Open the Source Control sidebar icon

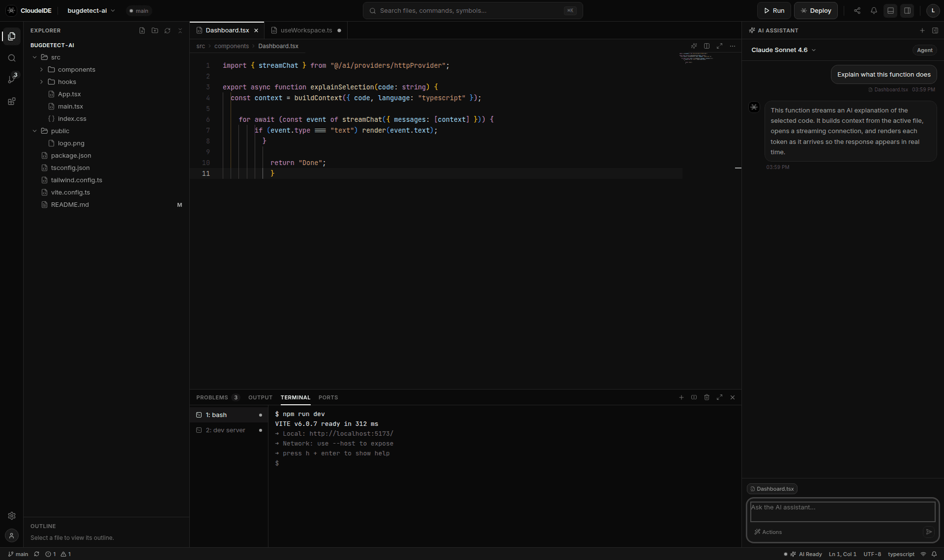coord(12,79)
